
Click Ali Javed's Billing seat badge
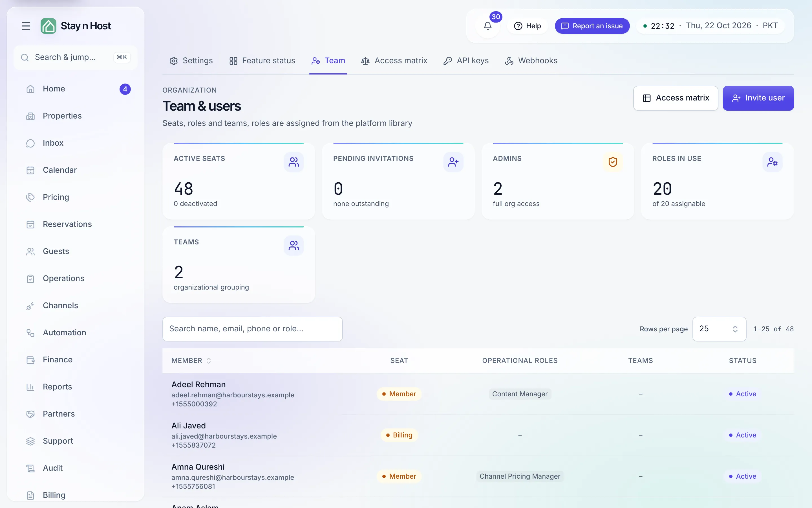[399, 435]
